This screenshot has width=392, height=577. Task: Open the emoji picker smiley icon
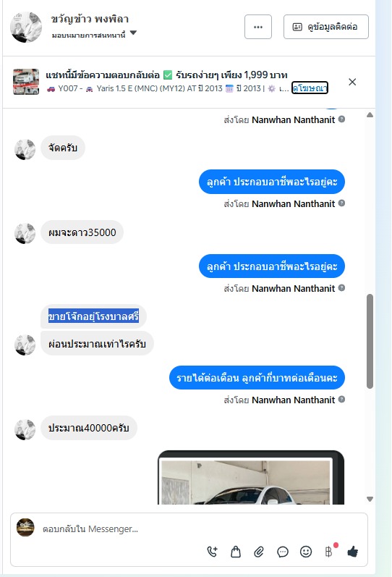pos(306,552)
